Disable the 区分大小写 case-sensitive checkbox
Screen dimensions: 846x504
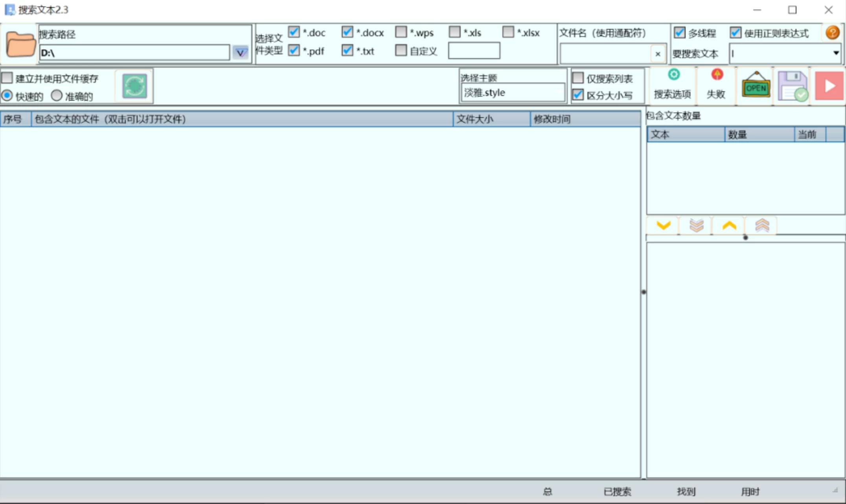(x=578, y=95)
